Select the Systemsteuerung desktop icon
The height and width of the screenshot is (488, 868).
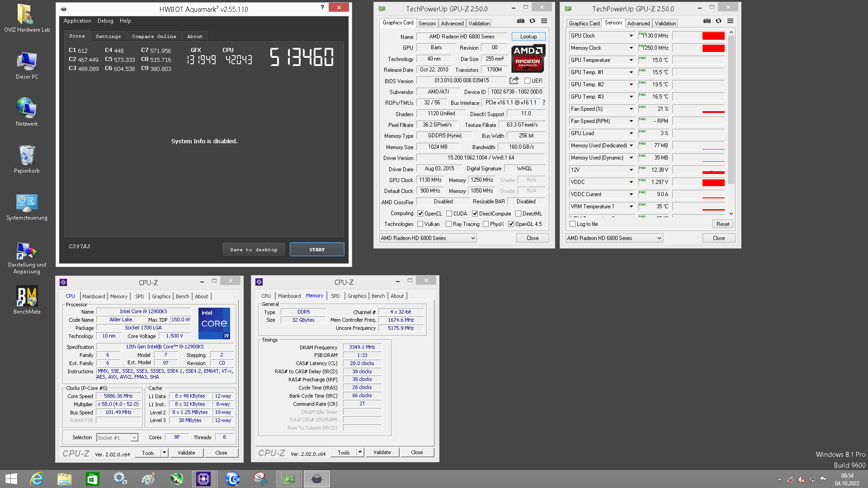tap(27, 206)
